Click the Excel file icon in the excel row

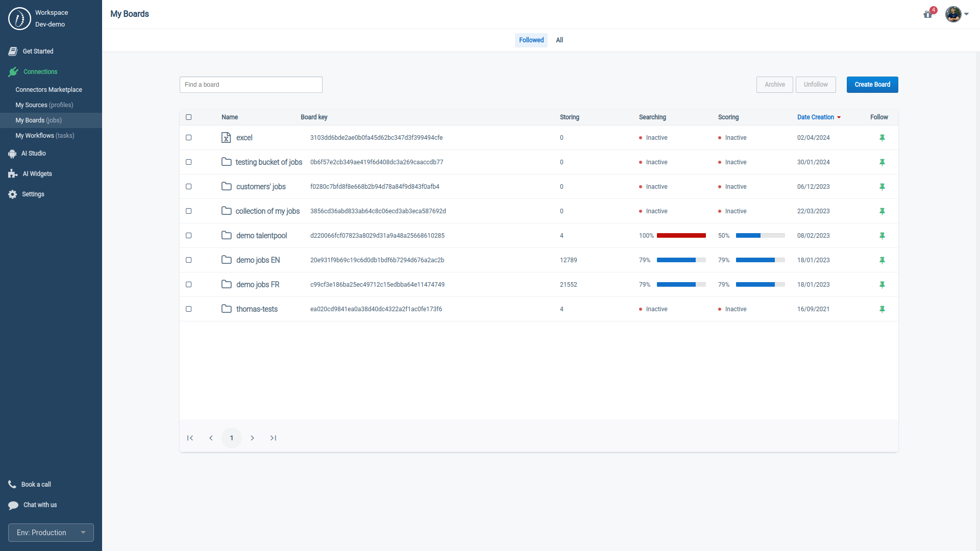pos(226,138)
